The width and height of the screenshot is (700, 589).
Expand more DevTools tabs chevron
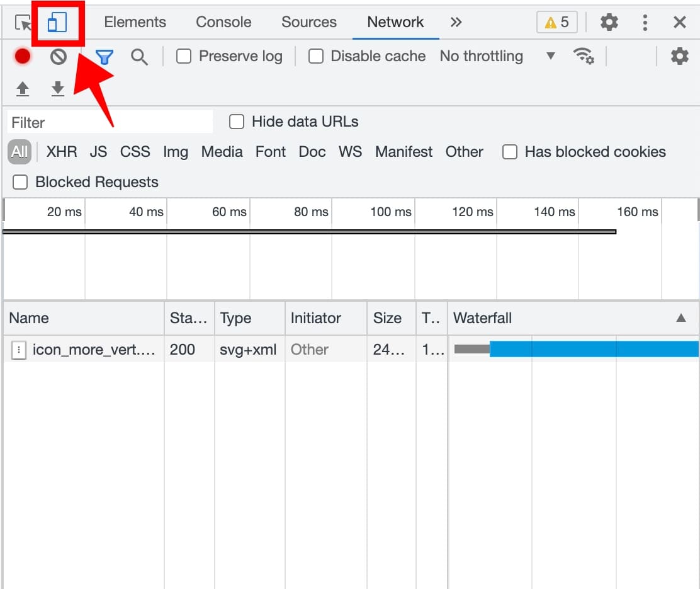456,23
